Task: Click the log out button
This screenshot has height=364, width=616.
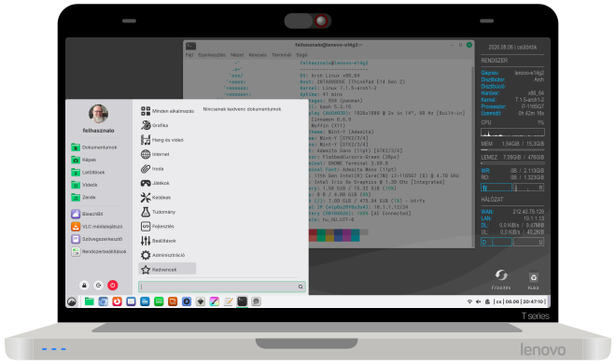Action: coord(98,286)
